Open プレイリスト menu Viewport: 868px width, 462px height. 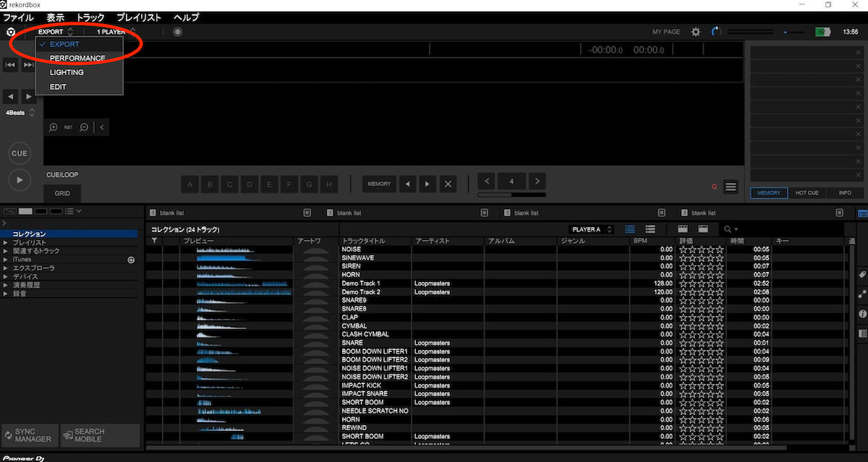coord(139,17)
